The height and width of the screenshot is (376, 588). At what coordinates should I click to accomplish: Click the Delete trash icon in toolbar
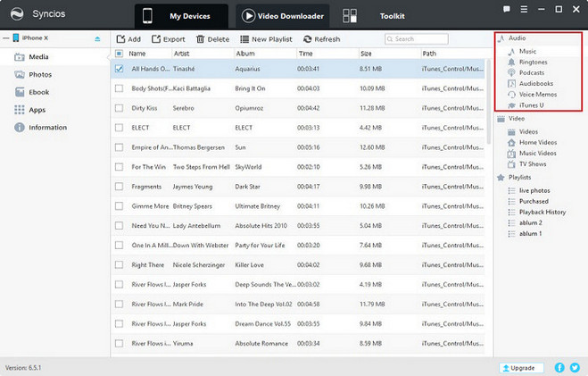click(200, 39)
